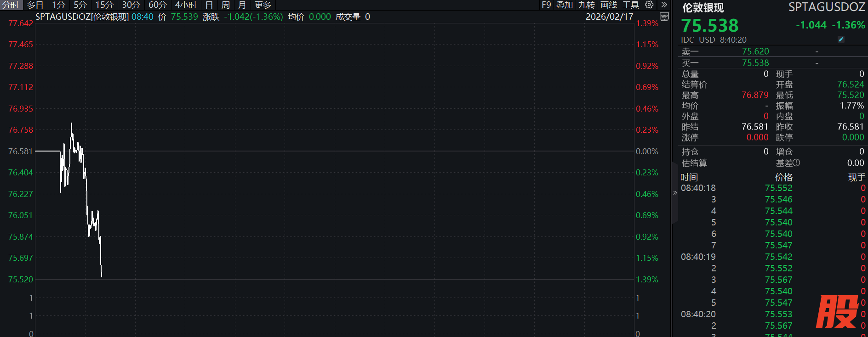
Task: Click the red 股 logo icon
Action: click(837, 312)
